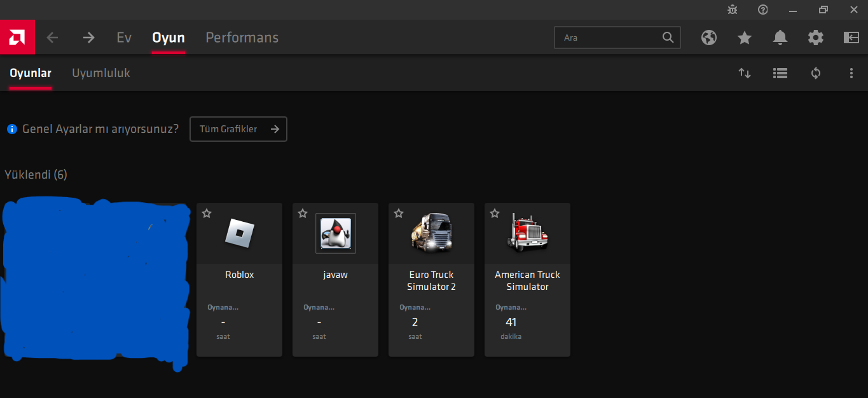Viewport: 868px width, 398px height.
Task: Toggle the sidebar panel icon
Action: click(x=851, y=38)
